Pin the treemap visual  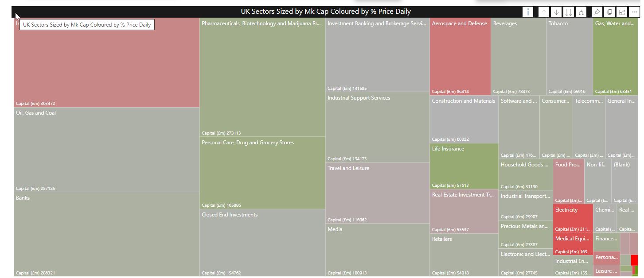[x=597, y=12]
